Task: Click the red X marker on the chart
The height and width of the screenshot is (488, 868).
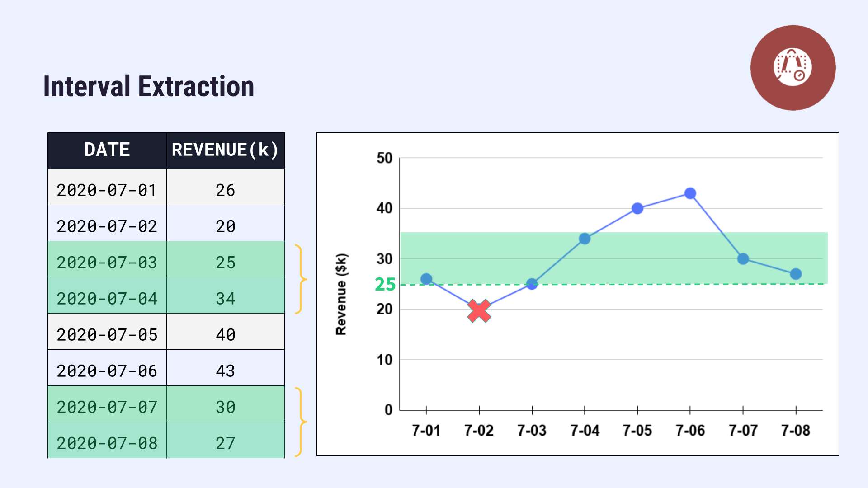Action: (479, 311)
